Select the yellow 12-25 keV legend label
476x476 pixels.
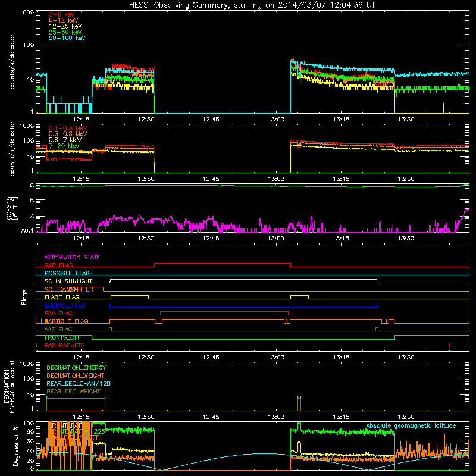(65, 26)
